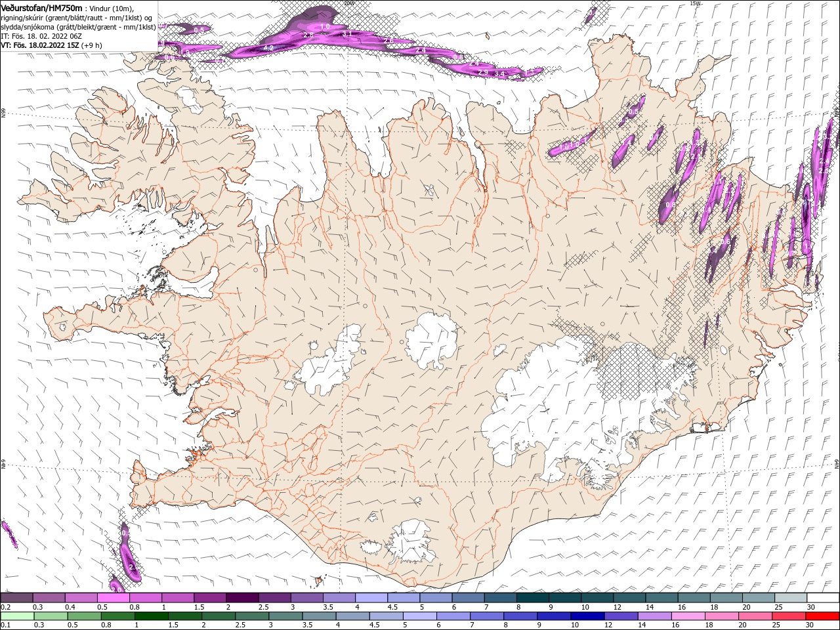Click the '4.2' snowfall value north of Iceland
Screen dimensions: 840x630
coord(268,48)
